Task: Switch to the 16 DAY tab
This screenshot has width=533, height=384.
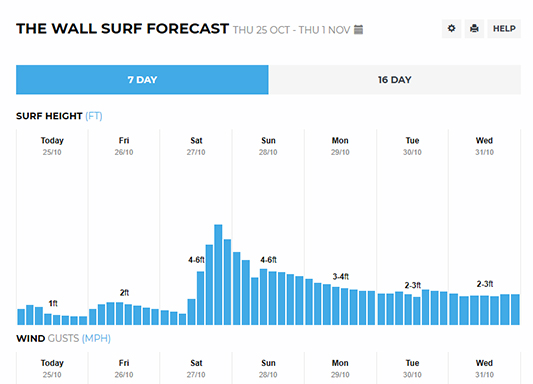Action: 395,80
